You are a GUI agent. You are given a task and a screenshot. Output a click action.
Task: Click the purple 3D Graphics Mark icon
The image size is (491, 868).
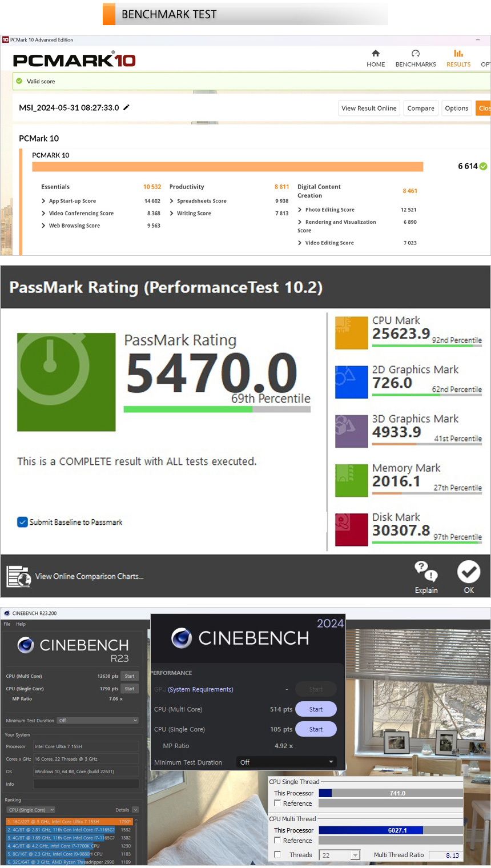click(351, 431)
